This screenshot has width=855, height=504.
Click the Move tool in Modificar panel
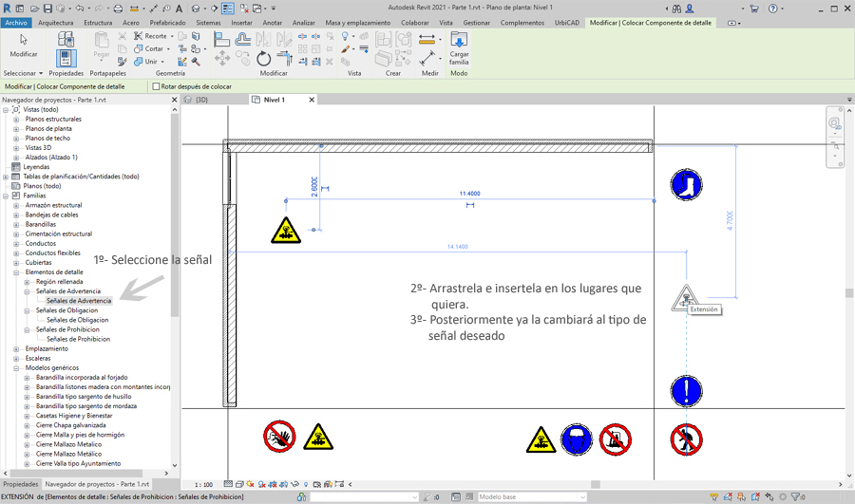click(222, 60)
